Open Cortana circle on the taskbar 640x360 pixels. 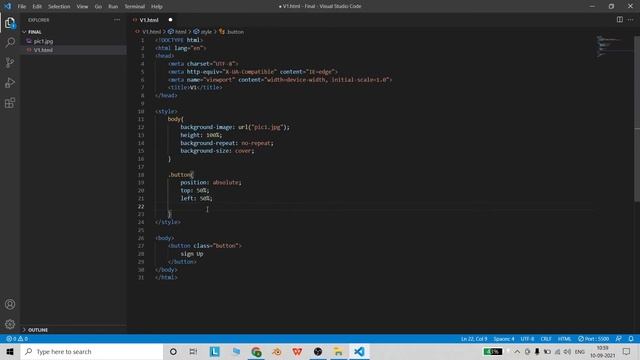coord(173,351)
